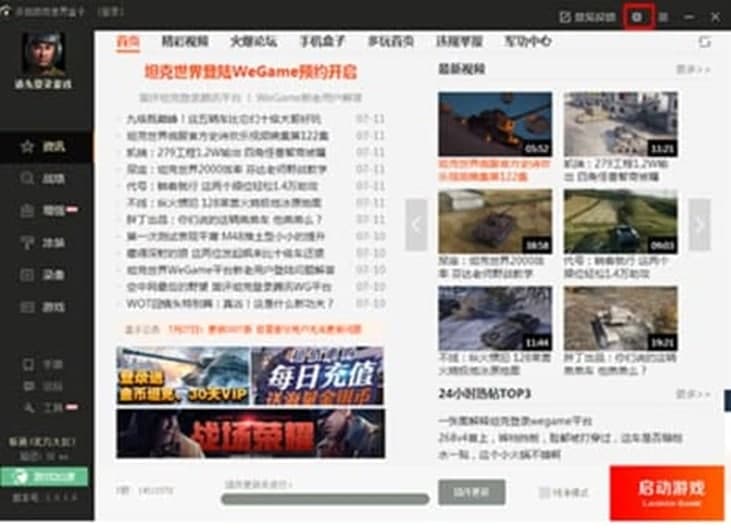The image size is (731, 530).
Task: Play the video thumbnail with 11:44 duration
Action: click(495, 318)
